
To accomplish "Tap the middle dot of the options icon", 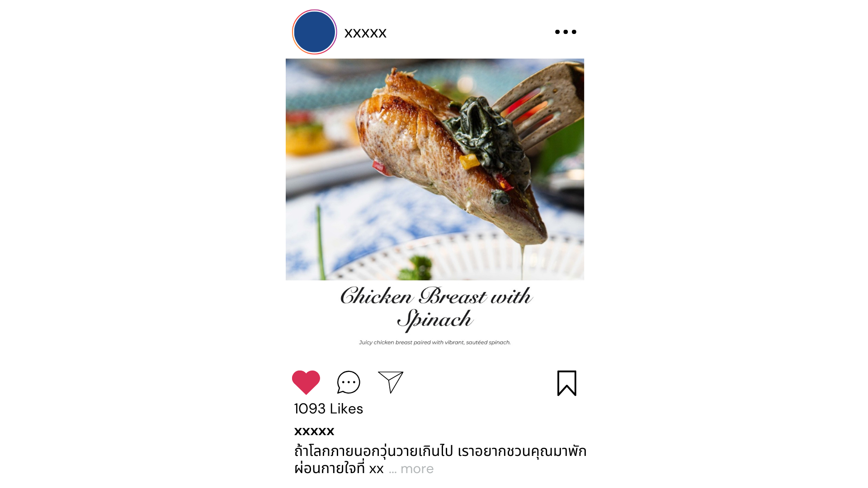I will (566, 32).
